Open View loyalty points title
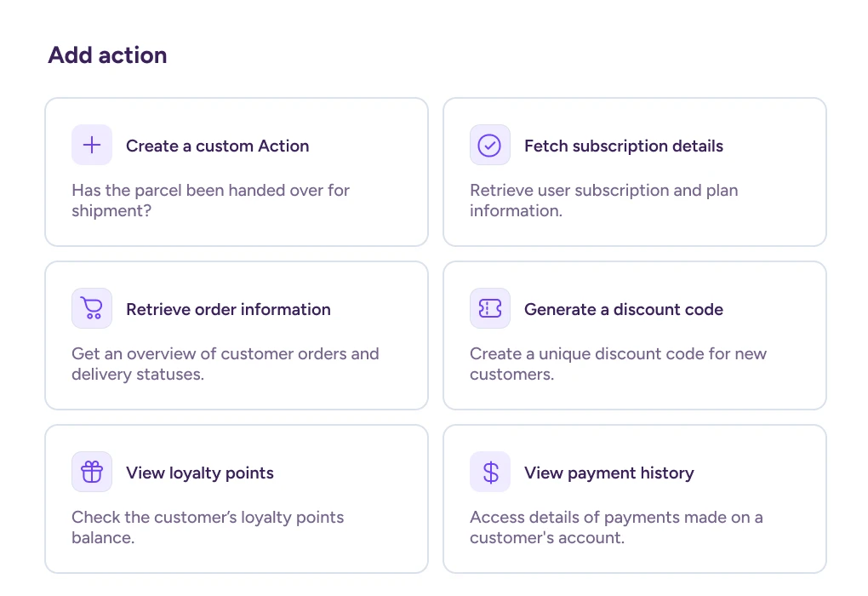This screenshot has height=596, width=868. pos(200,473)
